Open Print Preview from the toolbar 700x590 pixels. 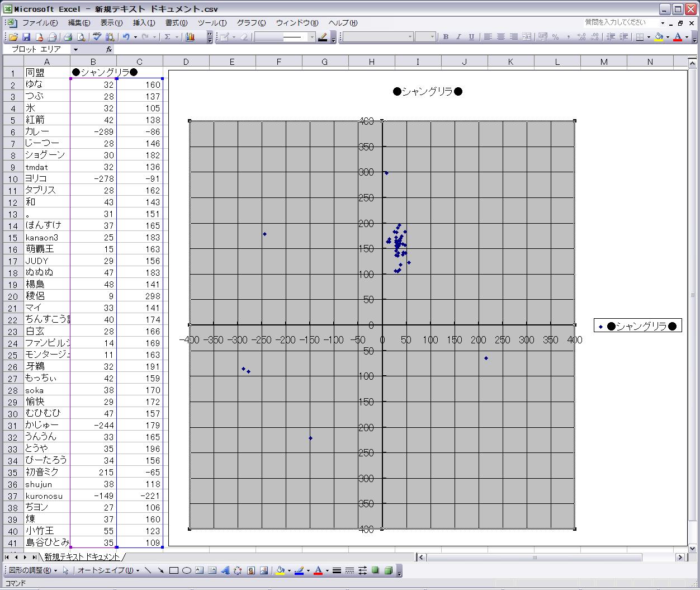[x=81, y=37]
